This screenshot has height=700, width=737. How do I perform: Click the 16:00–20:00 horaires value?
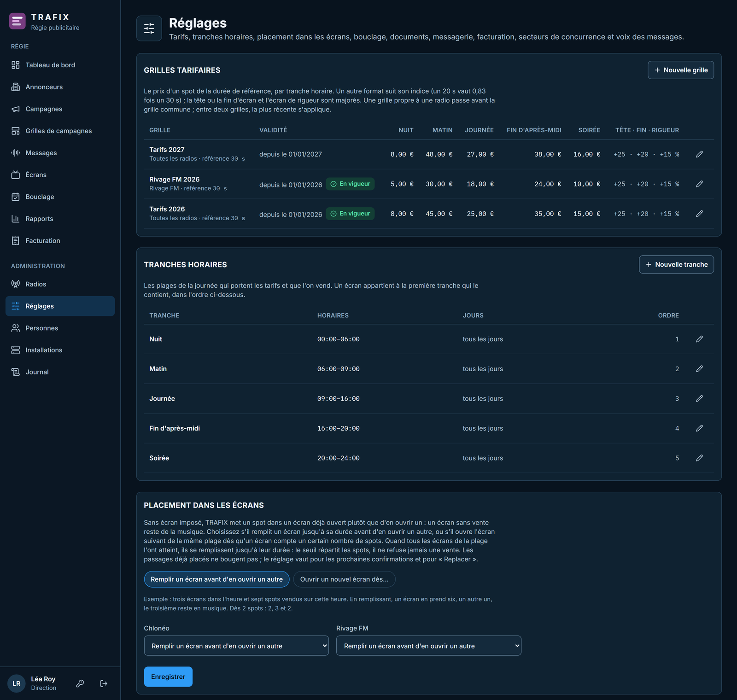pos(339,428)
